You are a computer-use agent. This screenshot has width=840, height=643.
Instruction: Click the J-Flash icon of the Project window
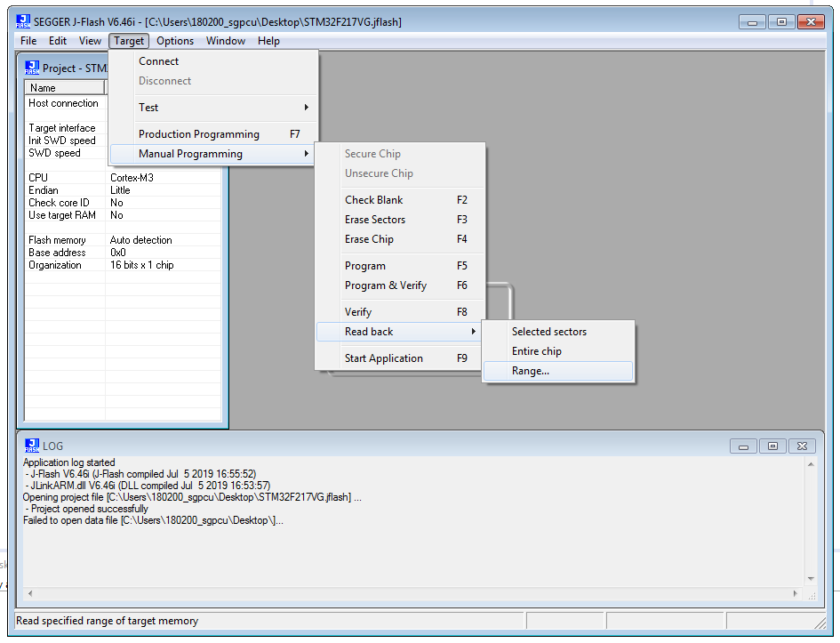pos(32,68)
